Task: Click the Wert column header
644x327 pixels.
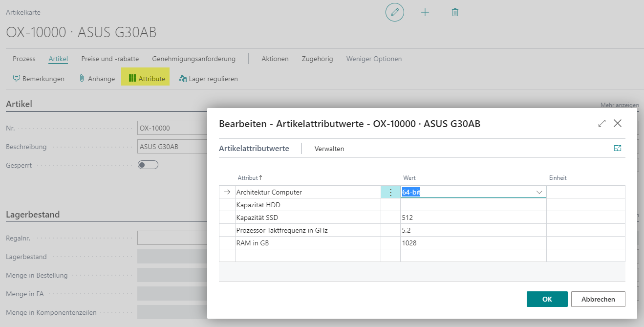Action: [409, 178]
